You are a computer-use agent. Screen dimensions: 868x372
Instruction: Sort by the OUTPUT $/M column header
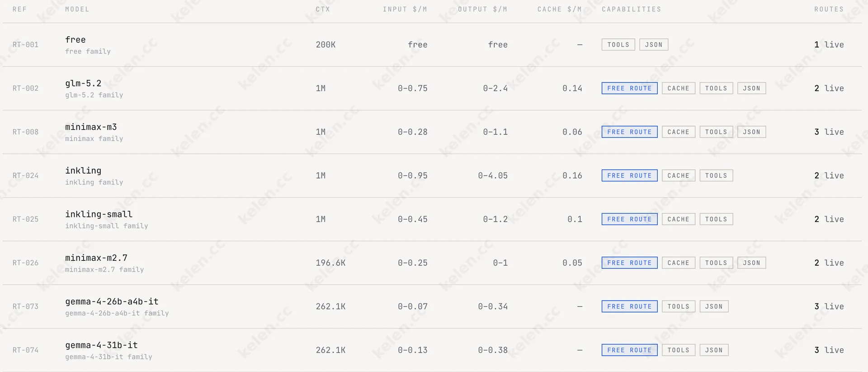482,9
